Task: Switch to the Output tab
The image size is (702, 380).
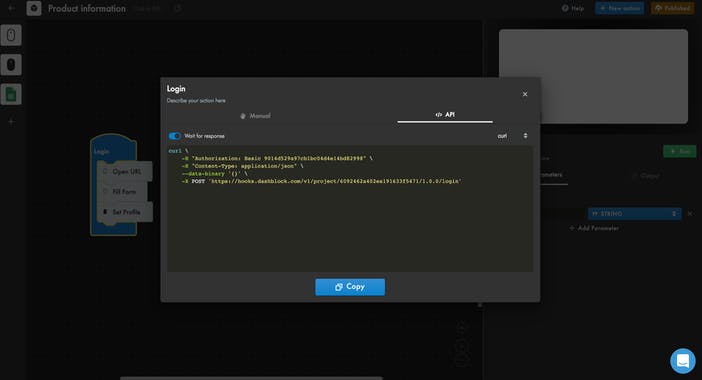Action: tap(646, 175)
